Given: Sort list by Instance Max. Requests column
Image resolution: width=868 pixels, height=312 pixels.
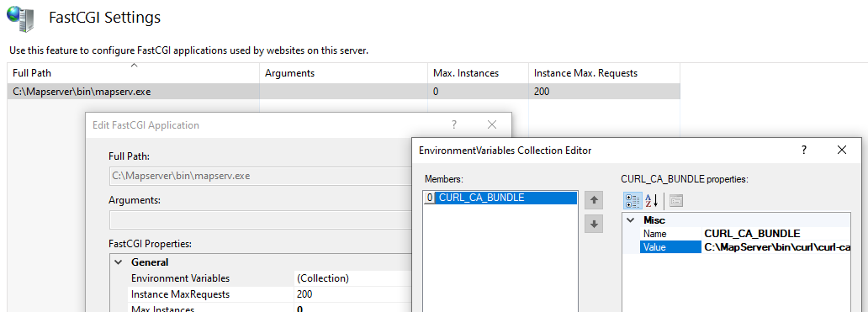Looking at the screenshot, I should (605, 73).
